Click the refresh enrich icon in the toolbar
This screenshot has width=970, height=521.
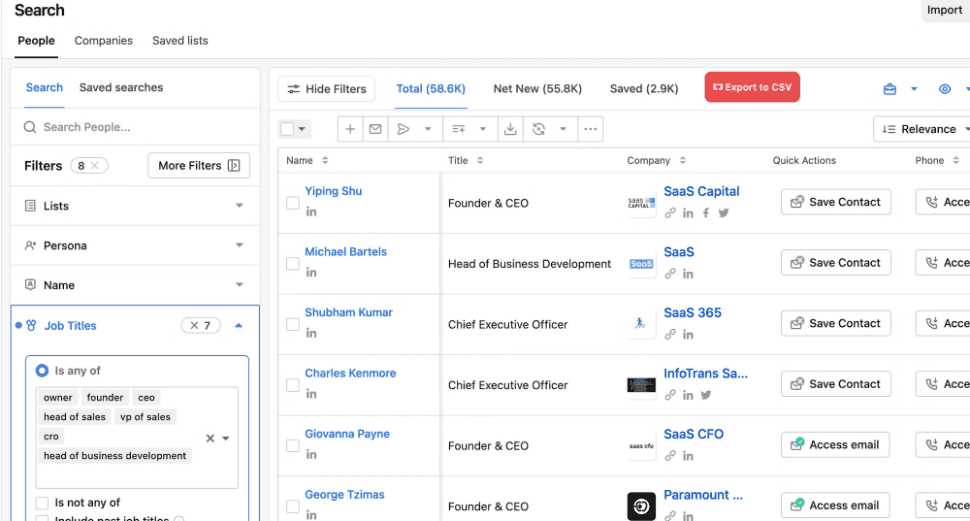point(539,129)
